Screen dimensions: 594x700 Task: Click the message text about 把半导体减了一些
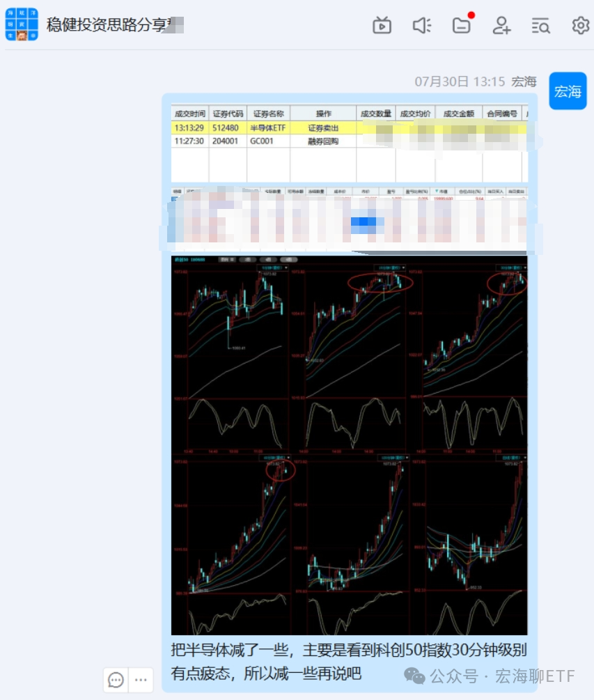(349, 662)
